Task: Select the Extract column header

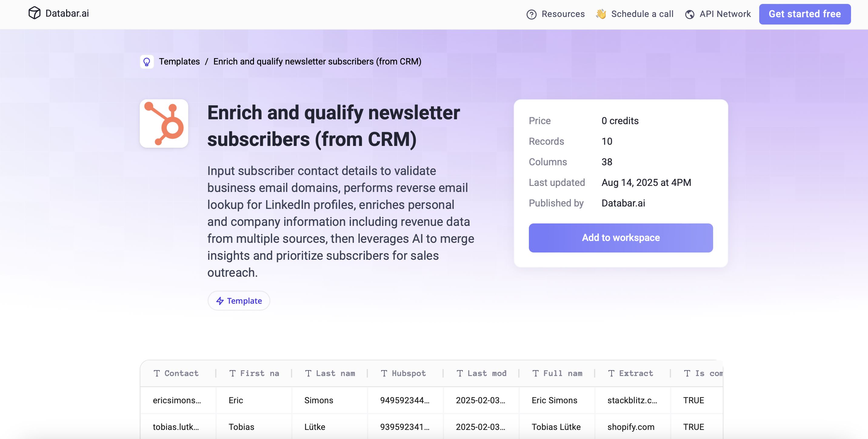Action: click(x=633, y=373)
